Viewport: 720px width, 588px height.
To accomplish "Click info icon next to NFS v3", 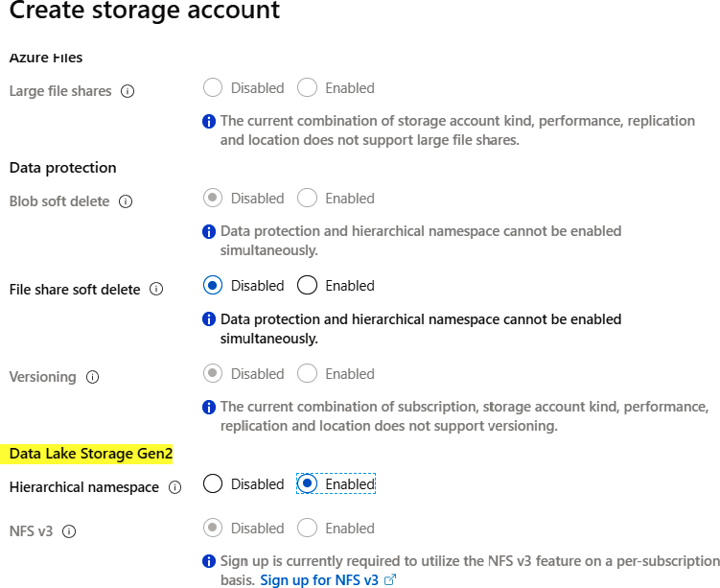I will point(69,531).
